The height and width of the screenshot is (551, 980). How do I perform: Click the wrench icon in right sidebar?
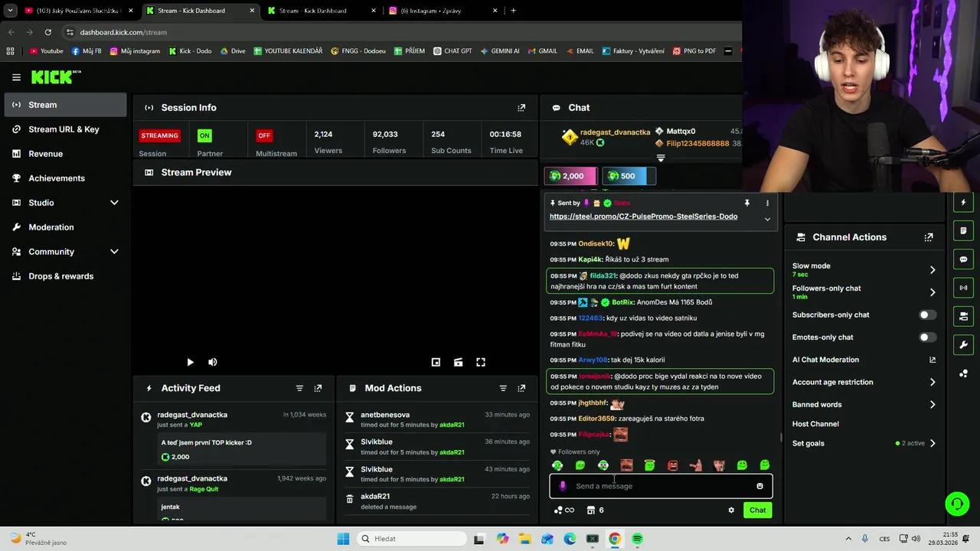tap(963, 344)
